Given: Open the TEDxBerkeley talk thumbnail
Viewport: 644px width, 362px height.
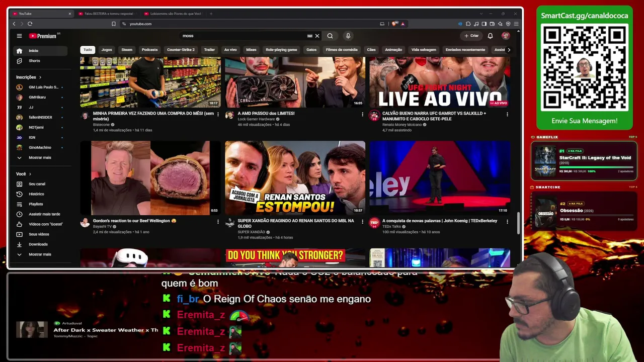Looking at the screenshot, I should [x=440, y=178].
